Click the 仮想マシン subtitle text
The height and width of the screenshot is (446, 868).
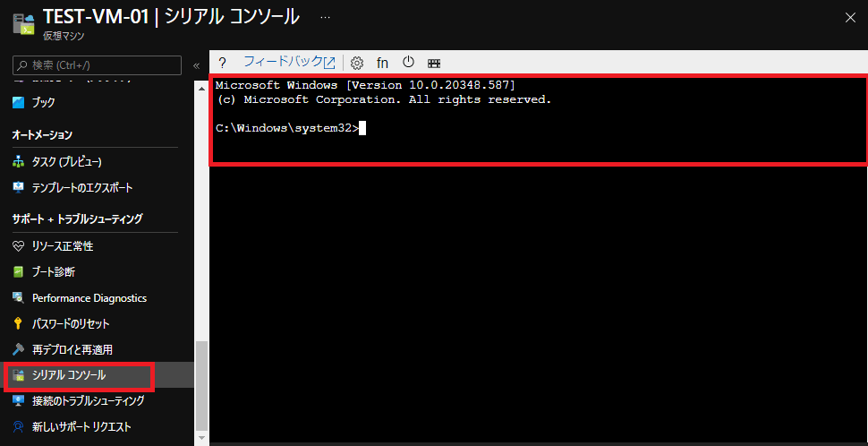(x=64, y=37)
